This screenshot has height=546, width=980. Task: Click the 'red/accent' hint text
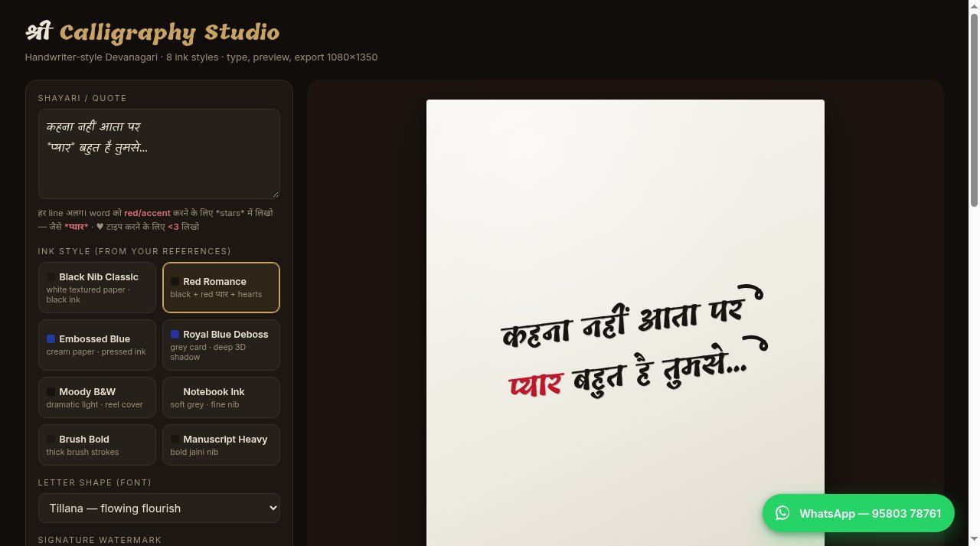147,213
